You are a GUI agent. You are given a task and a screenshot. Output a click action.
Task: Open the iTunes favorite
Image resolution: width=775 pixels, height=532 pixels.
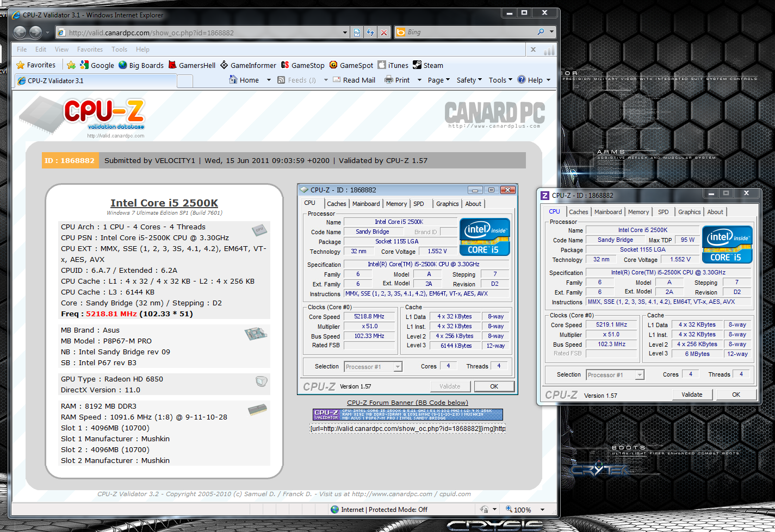click(393, 65)
